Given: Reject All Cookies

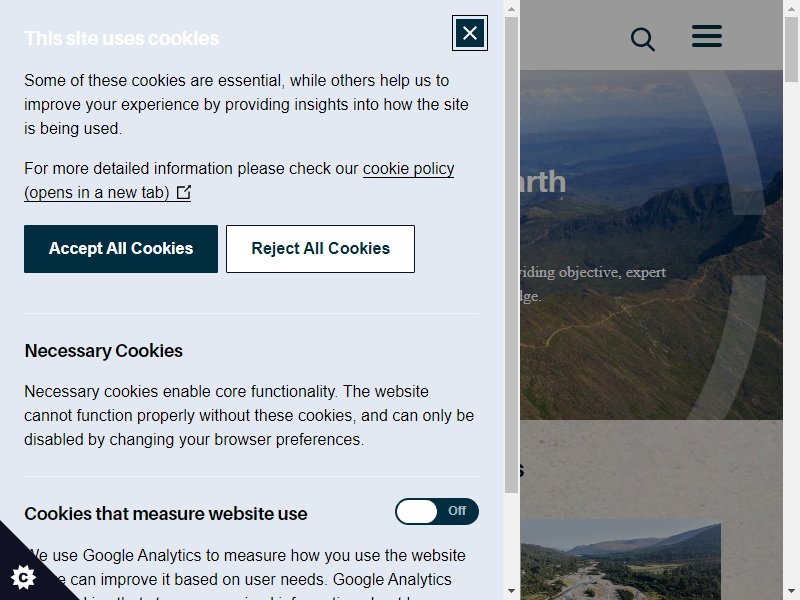Looking at the screenshot, I should pos(320,249).
